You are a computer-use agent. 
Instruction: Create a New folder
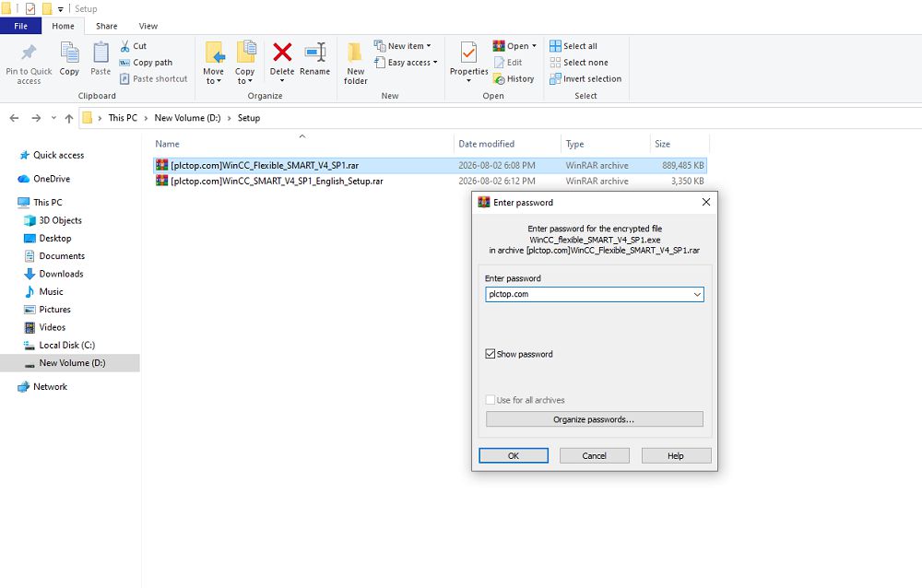pyautogui.click(x=355, y=63)
